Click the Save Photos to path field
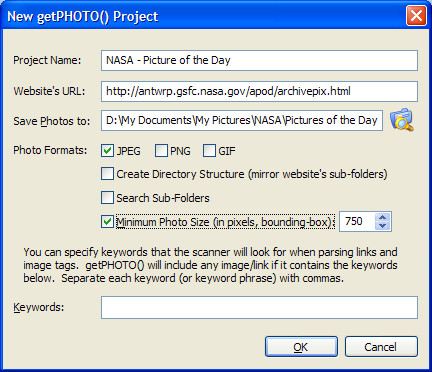Viewport: 432px width, 372px height. point(242,121)
